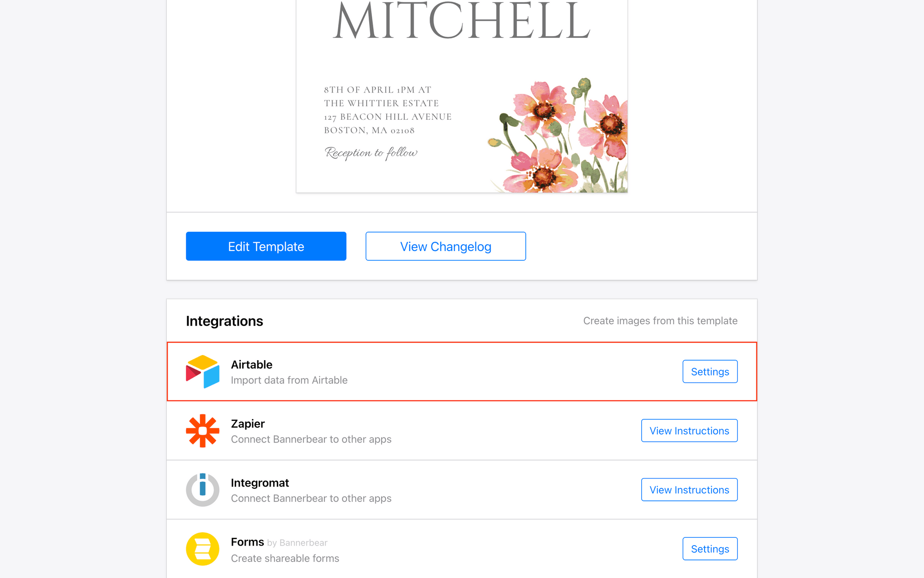Select the Integromat integration title
Viewport: 924px width, 578px height.
pos(260,483)
